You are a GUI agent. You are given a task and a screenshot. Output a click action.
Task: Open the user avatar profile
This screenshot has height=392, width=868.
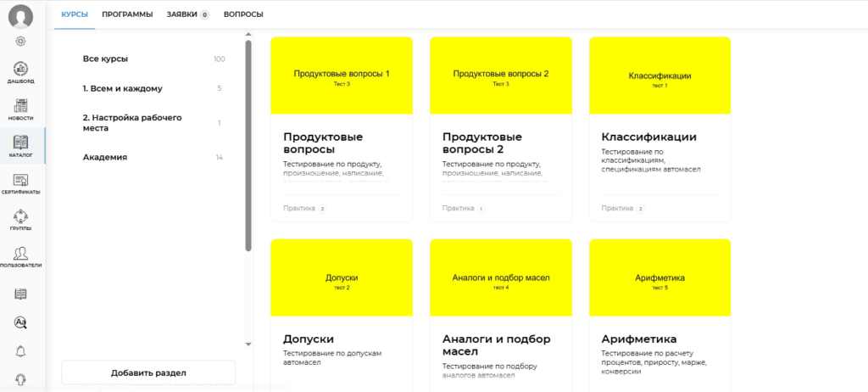click(20, 16)
